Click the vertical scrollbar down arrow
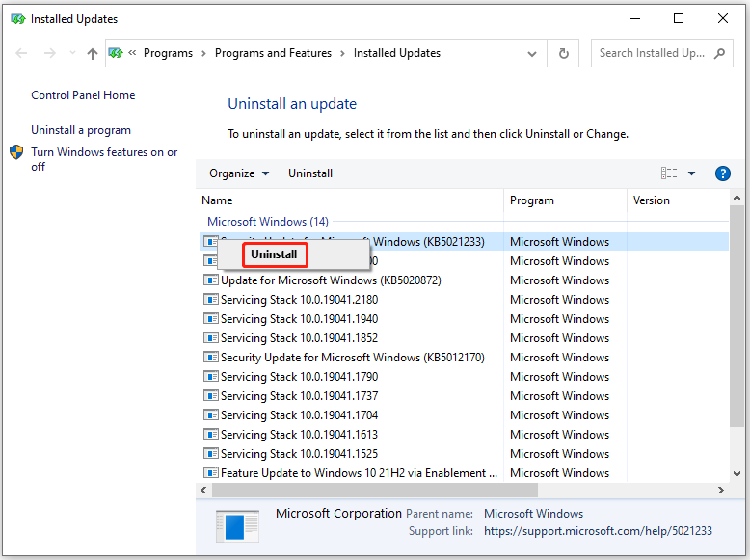This screenshot has height=560, width=750. [737, 474]
